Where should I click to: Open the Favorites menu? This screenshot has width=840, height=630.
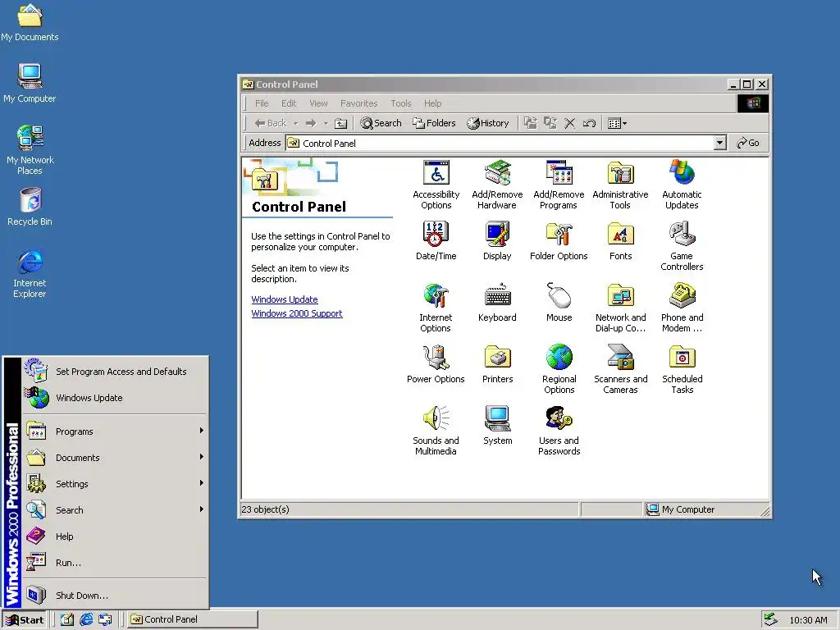pyautogui.click(x=359, y=103)
